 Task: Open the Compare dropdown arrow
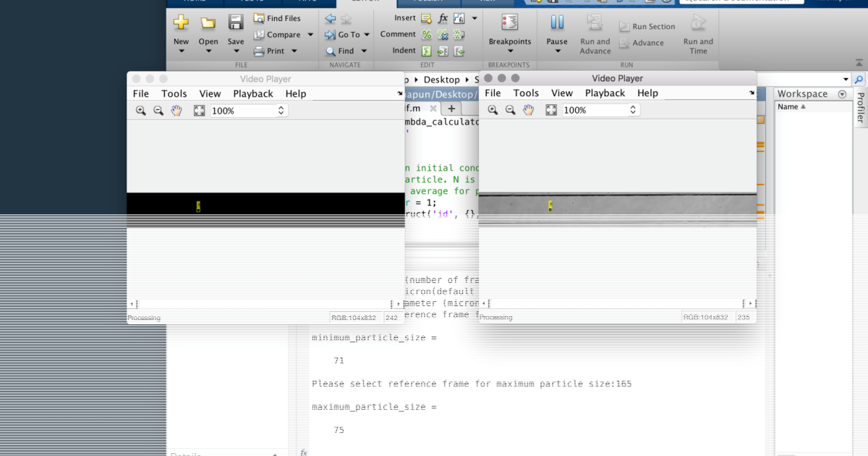pyautogui.click(x=310, y=34)
